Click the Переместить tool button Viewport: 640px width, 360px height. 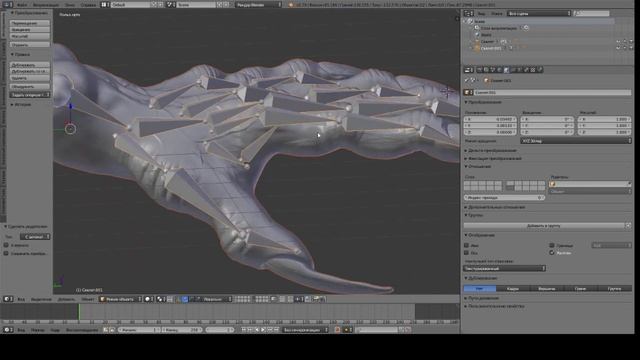click(30, 23)
